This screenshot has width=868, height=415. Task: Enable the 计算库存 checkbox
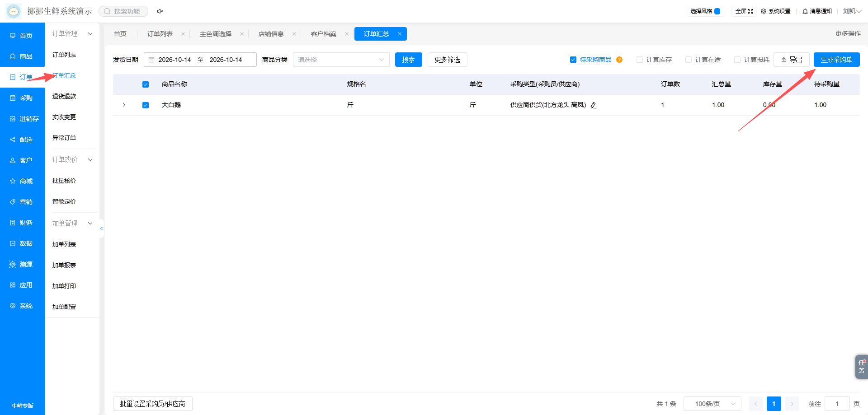pos(640,60)
